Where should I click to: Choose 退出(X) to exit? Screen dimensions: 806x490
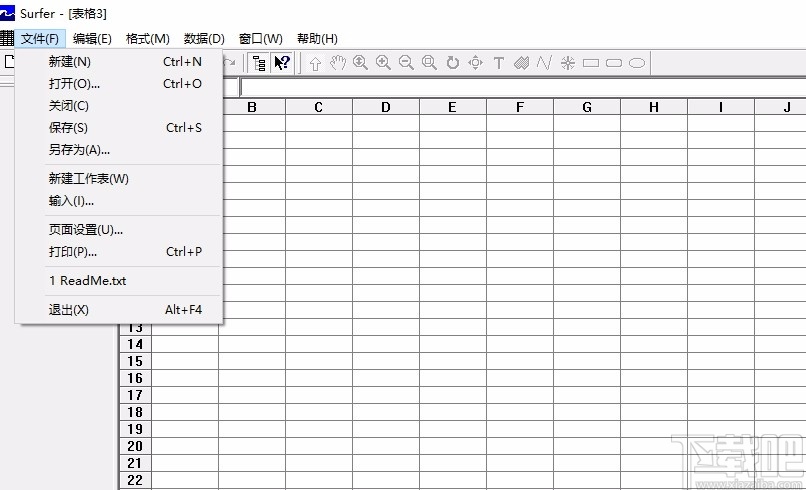pos(119,310)
